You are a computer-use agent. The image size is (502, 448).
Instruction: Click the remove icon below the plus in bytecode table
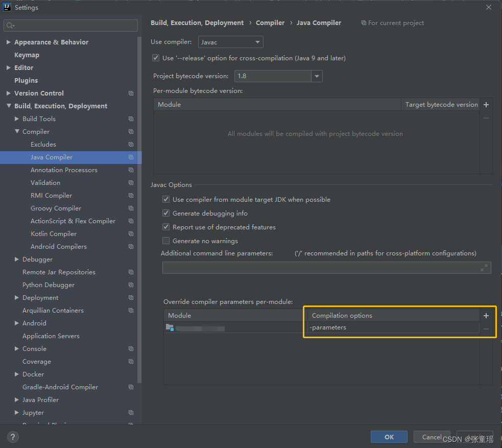point(486,117)
